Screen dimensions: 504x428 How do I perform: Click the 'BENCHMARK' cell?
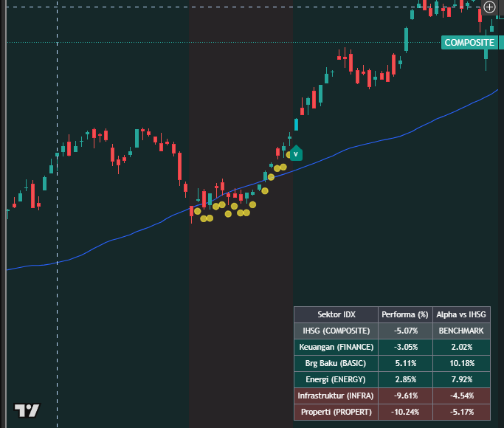pyautogui.click(x=461, y=331)
